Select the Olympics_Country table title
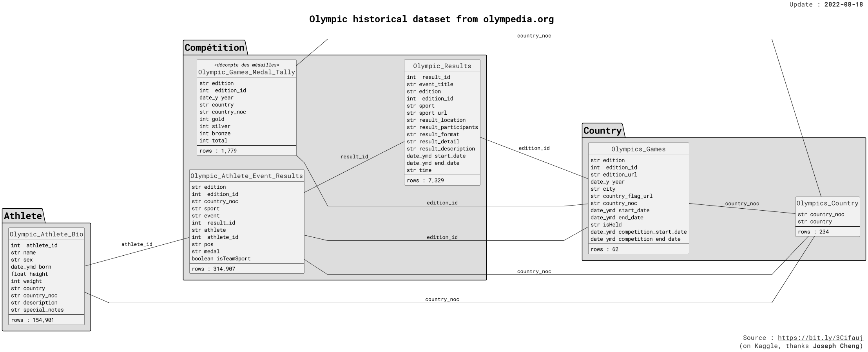The width and height of the screenshot is (868, 352). point(827,203)
